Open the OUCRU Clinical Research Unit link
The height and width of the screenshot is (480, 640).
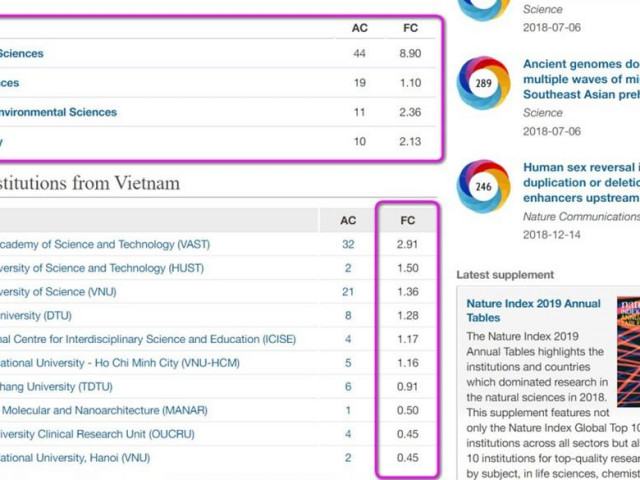97,434
